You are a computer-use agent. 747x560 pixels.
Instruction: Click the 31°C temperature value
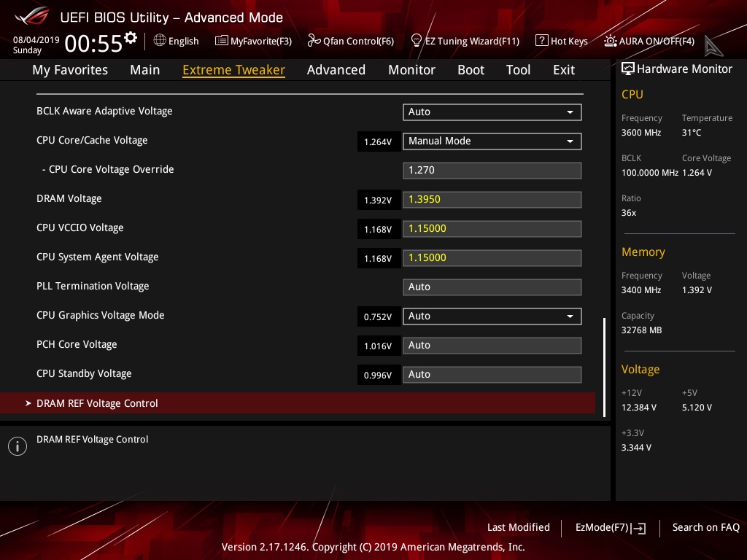click(692, 133)
